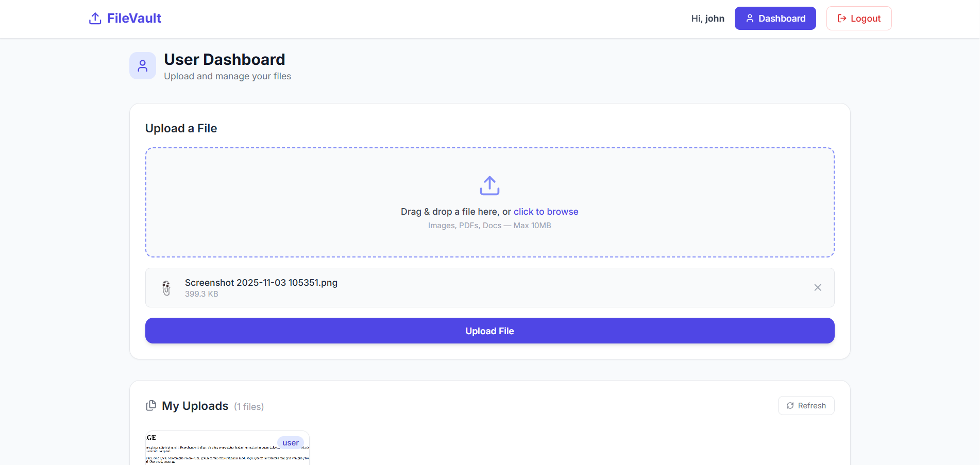Screen dimensions: 980x465
Task: Click the upload arrow icon in the drop zone
Action: (489, 186)
